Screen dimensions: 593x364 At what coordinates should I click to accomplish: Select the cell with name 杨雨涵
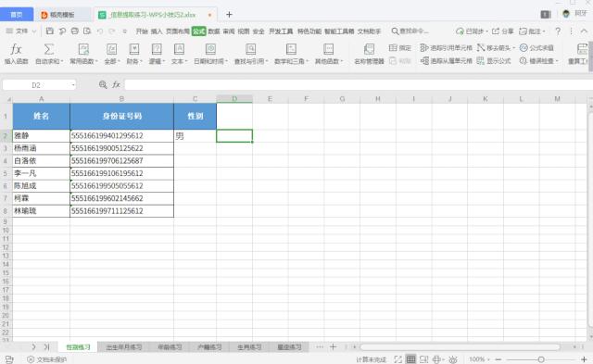pyautogui.click(x=41, y=148)
